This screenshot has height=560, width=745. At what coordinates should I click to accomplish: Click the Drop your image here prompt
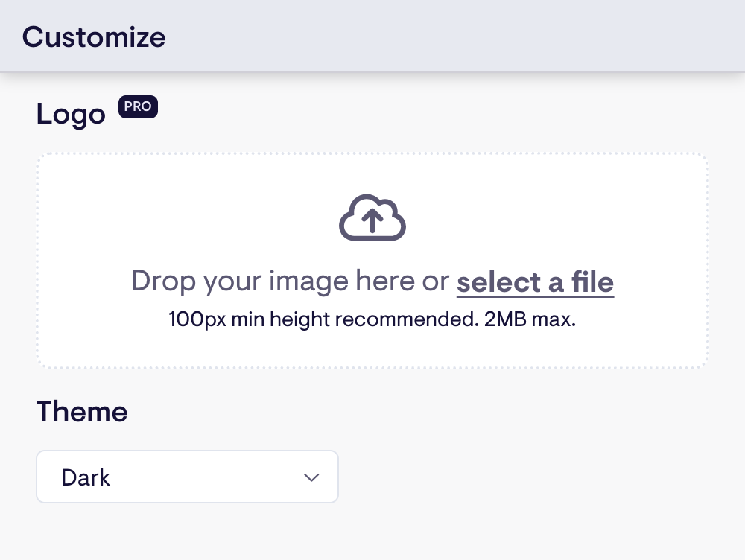[291, 281]
